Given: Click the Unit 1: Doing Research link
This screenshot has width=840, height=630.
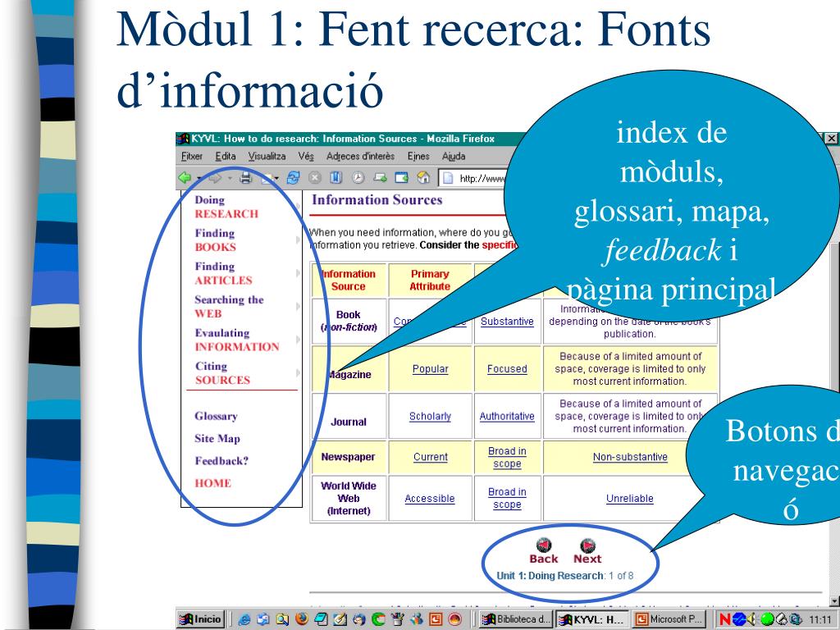Looking at the screenshot, I should [550, 576].
